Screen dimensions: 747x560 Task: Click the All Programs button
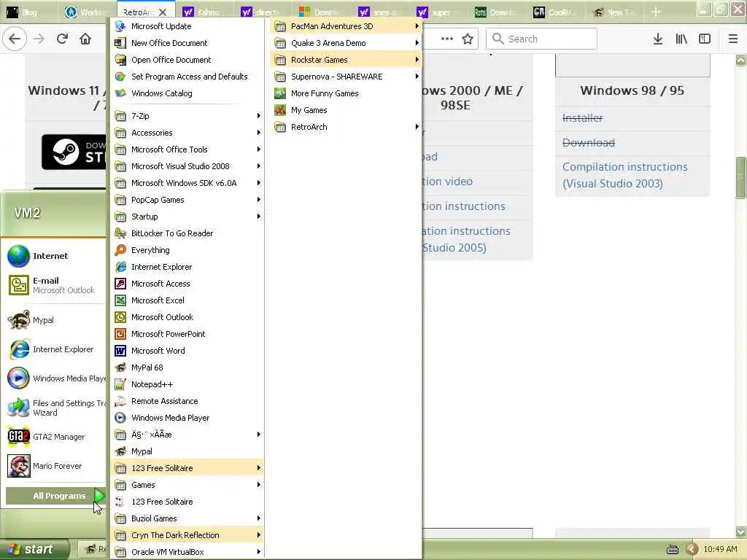coord(55,496)
